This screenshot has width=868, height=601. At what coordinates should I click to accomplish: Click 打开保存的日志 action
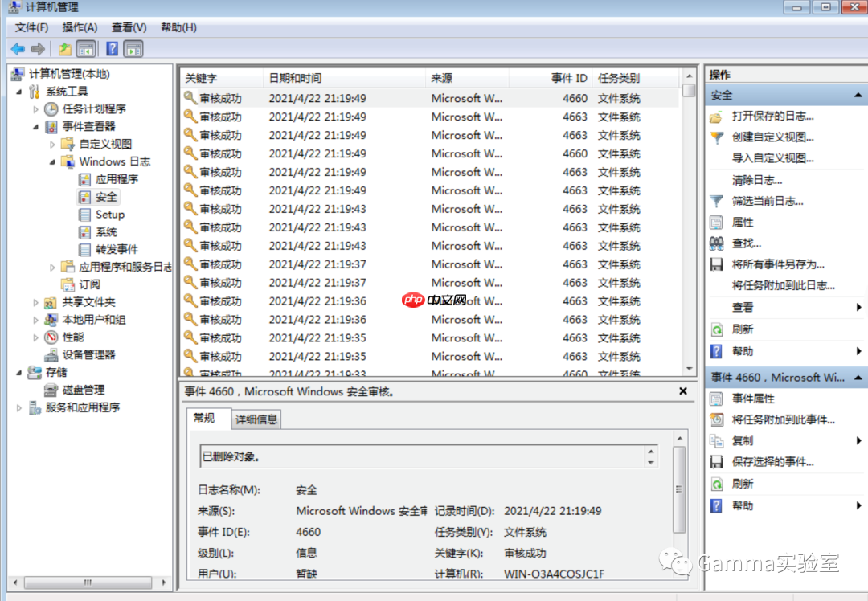coord(772,117)
